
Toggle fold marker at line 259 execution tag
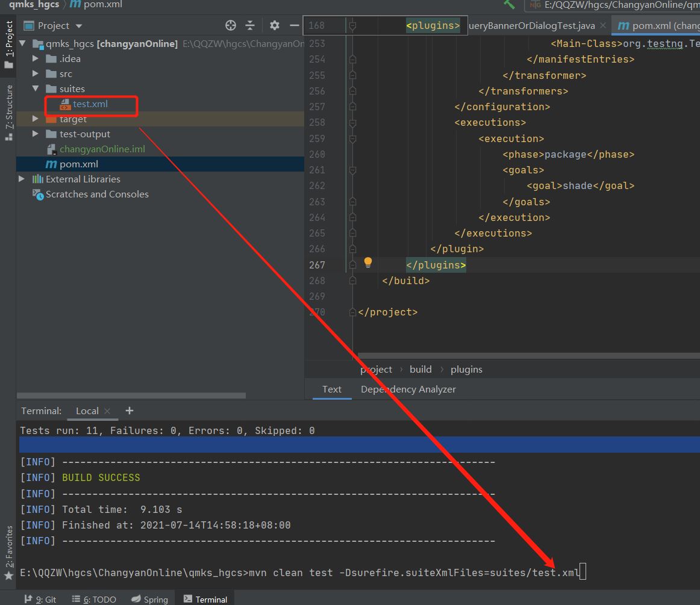[352, 138]
